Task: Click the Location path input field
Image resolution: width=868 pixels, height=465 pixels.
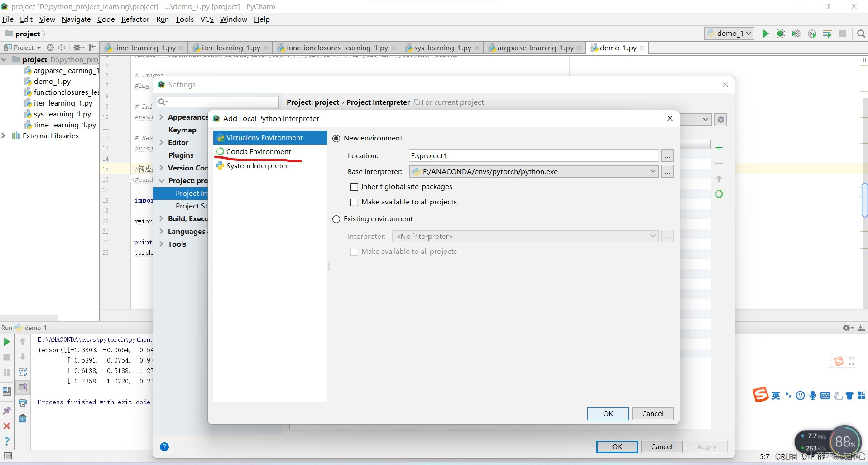Action: 533,155
